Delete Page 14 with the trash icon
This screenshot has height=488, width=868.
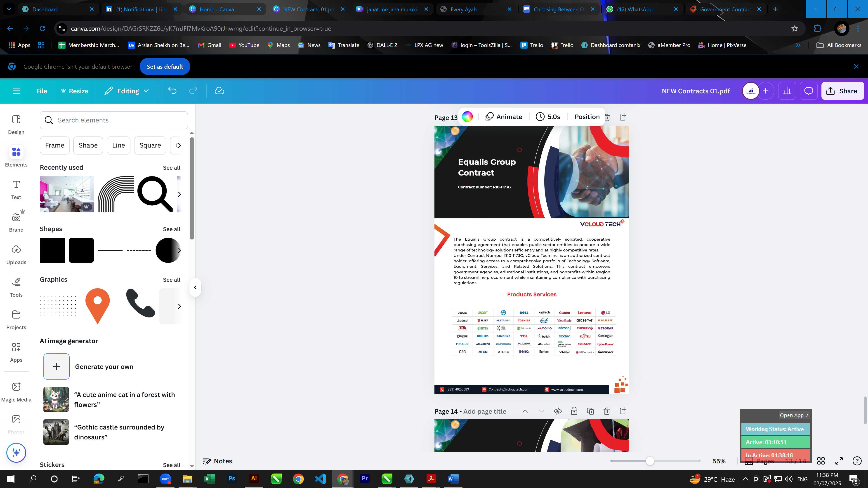[x=606, y=411]
